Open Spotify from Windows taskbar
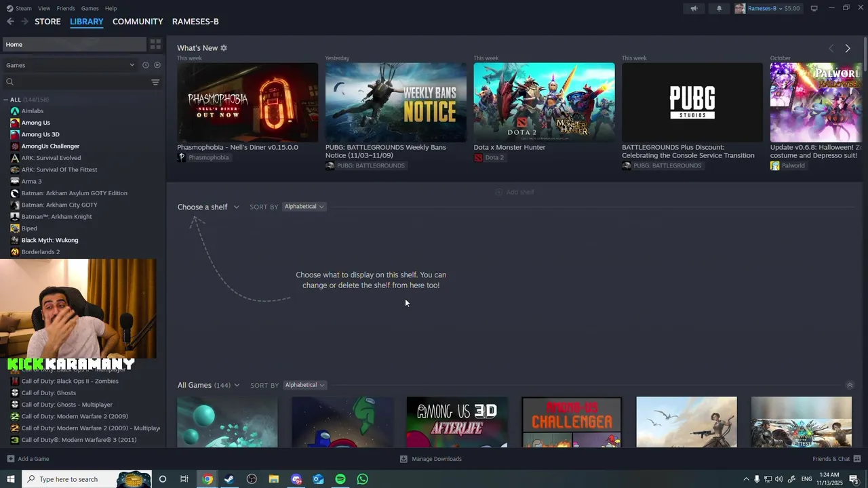 click(340, 479)
